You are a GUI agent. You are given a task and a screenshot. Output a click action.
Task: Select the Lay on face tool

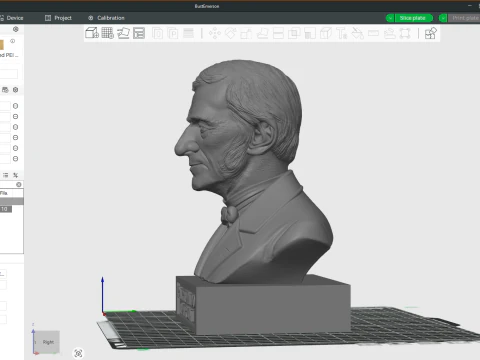coord(262,33)
